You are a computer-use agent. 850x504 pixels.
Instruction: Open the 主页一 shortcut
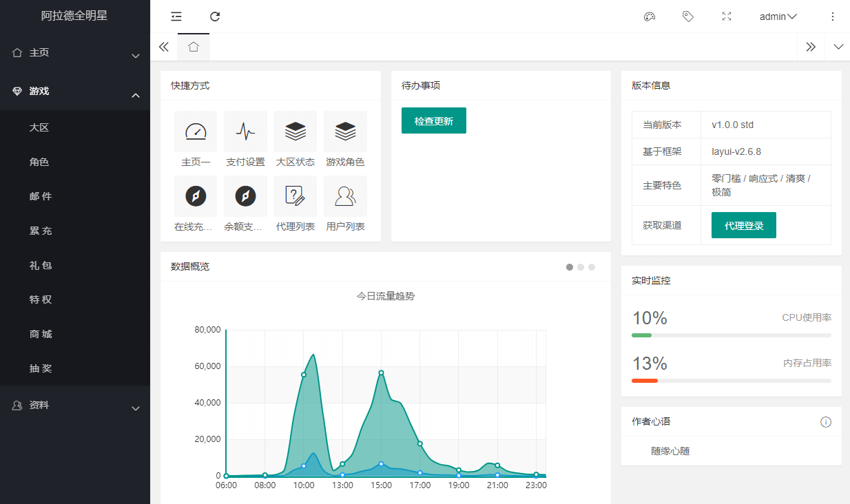(196, 140)
